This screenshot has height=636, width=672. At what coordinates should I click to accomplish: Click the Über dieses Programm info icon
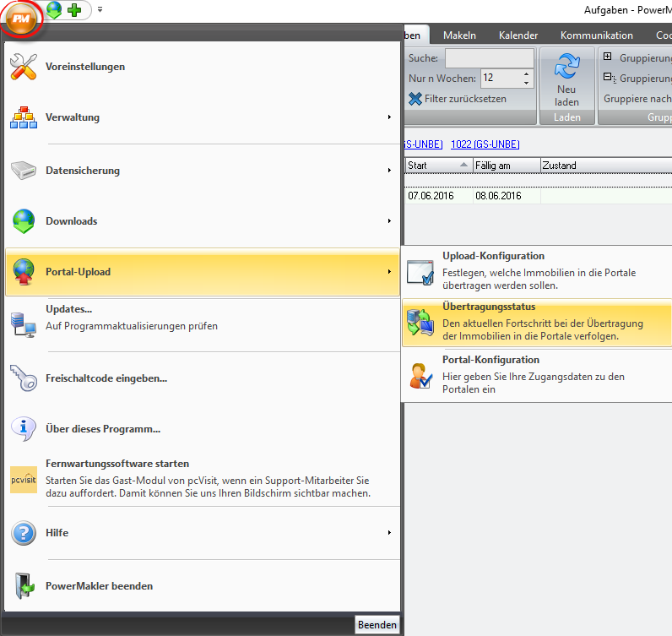point(24,428)
